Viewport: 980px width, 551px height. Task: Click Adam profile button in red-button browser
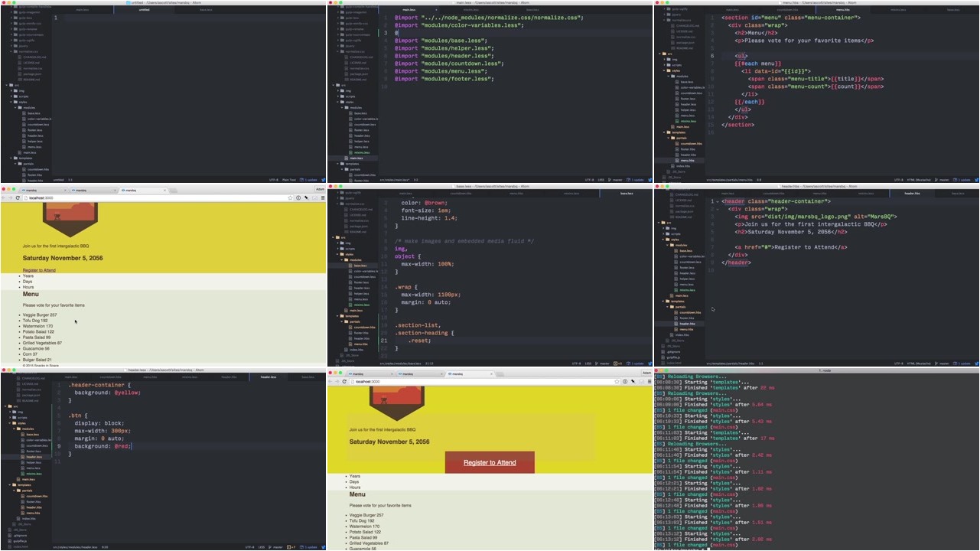point(646,373)
